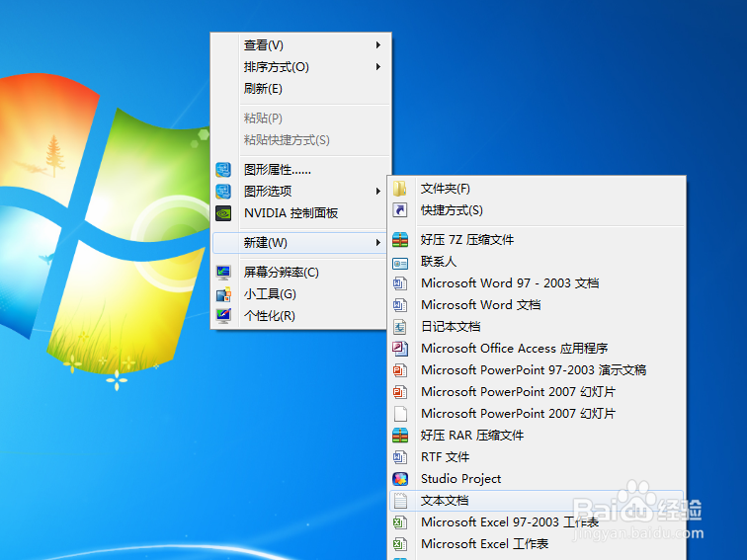Image resolution: width=747 pixels, height=560 pixels.
Task: Expand the 查看(V) submenu arrow
Action: point(377,45)
